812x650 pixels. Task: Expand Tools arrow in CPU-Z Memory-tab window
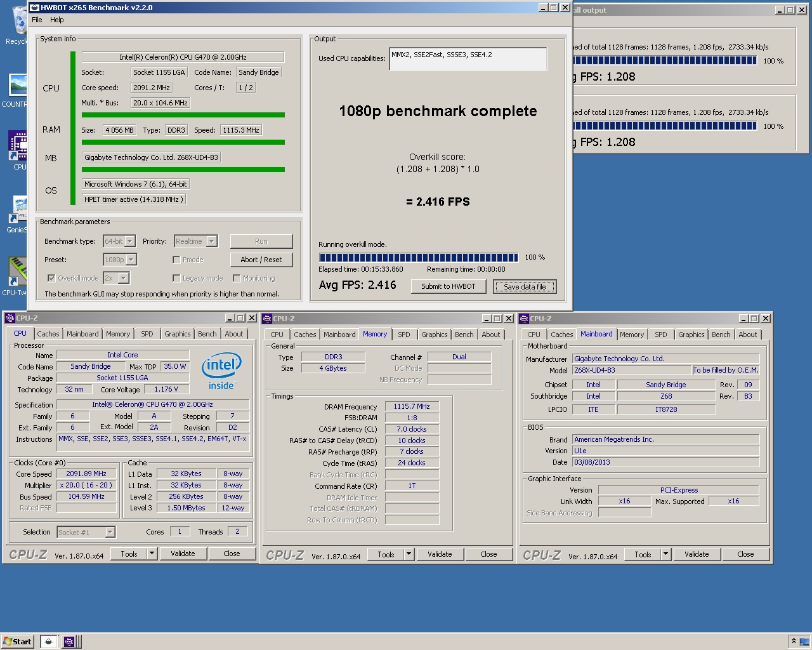pos(409,554)
